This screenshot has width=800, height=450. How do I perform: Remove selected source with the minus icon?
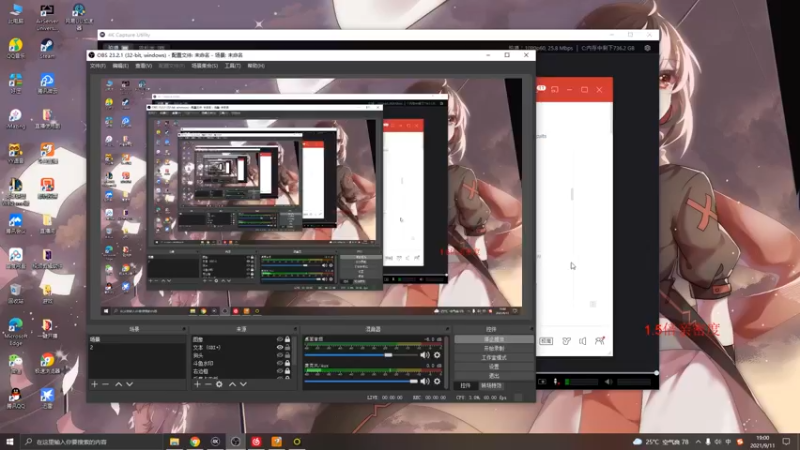click(x=208, y=384)
